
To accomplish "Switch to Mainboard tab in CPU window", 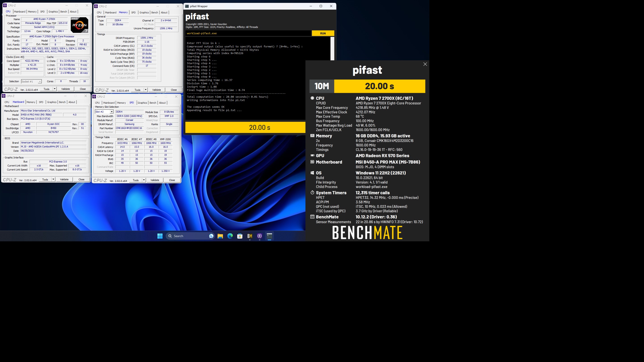I will tap(19, 11).
